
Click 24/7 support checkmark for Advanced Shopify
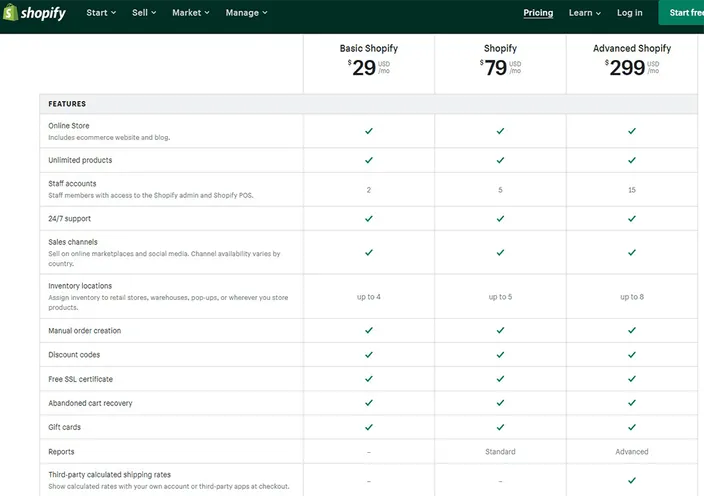pyautogui.click(x=632, y=218)
